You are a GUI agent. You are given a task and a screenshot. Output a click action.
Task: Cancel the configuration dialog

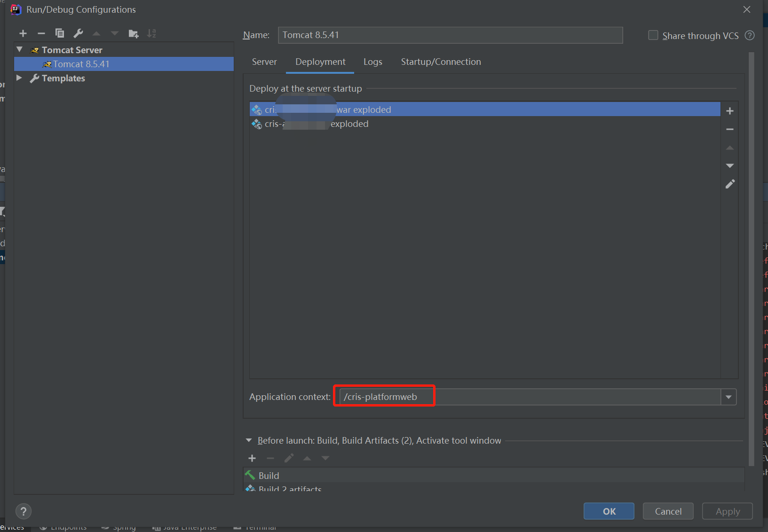point(668,511)
